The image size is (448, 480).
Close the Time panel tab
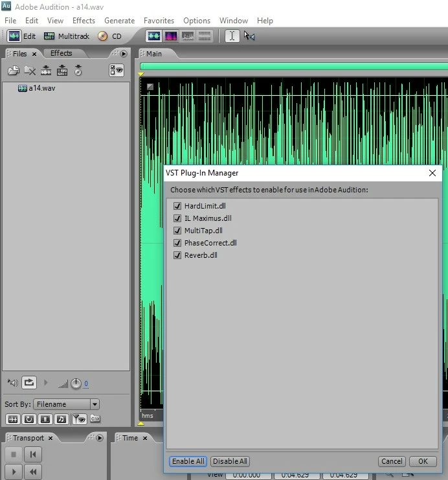[145, 439]
